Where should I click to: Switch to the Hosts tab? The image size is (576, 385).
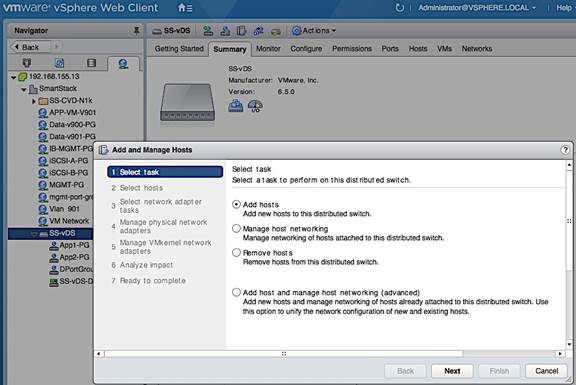pyautogui.click(x=418, y=48)
